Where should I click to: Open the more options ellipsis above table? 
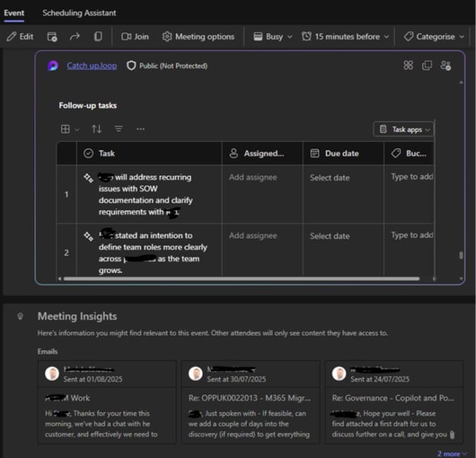tap(140, 130)
